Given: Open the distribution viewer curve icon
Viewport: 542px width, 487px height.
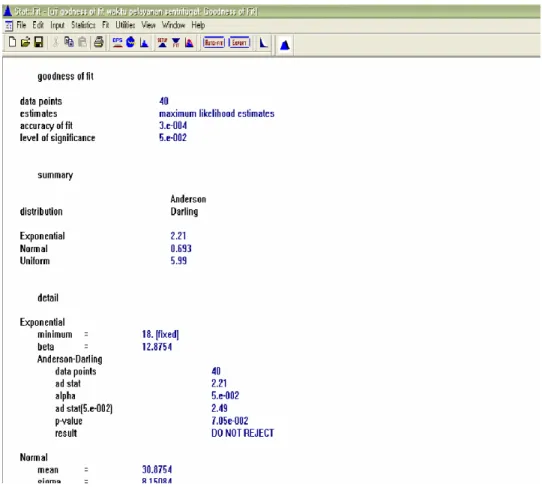Looking at the screenshot, I should [x=263, y=43].
